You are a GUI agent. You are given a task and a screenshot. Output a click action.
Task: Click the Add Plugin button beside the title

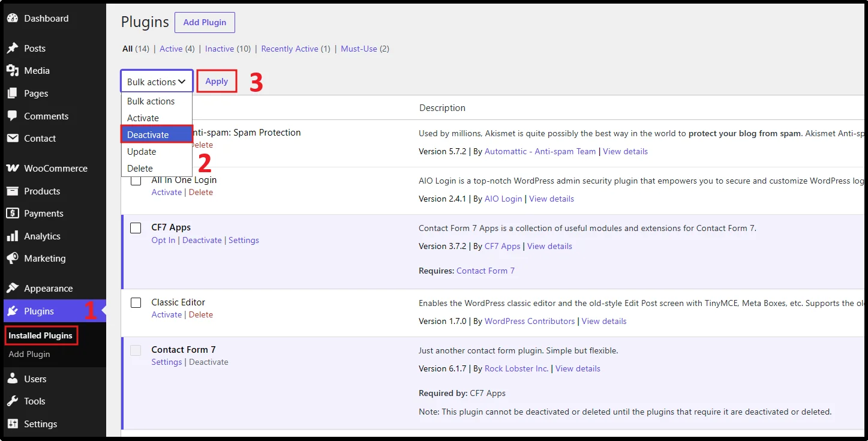click(205, 23)
